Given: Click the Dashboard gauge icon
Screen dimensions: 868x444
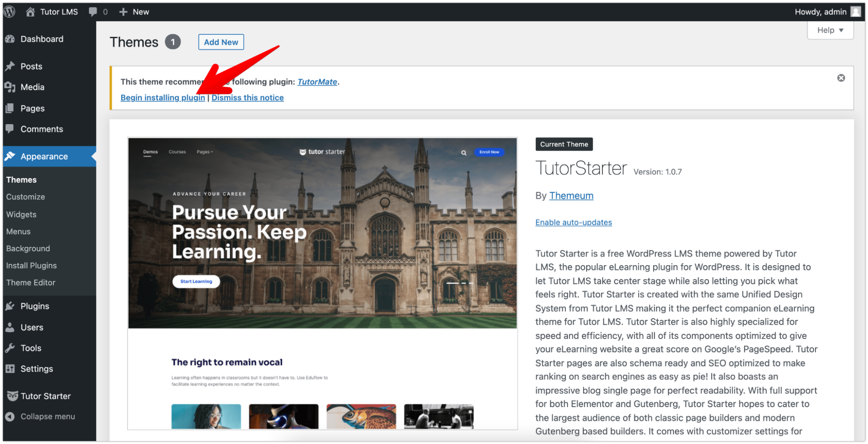Looking at the screenshot, I should tap(10, 39).
